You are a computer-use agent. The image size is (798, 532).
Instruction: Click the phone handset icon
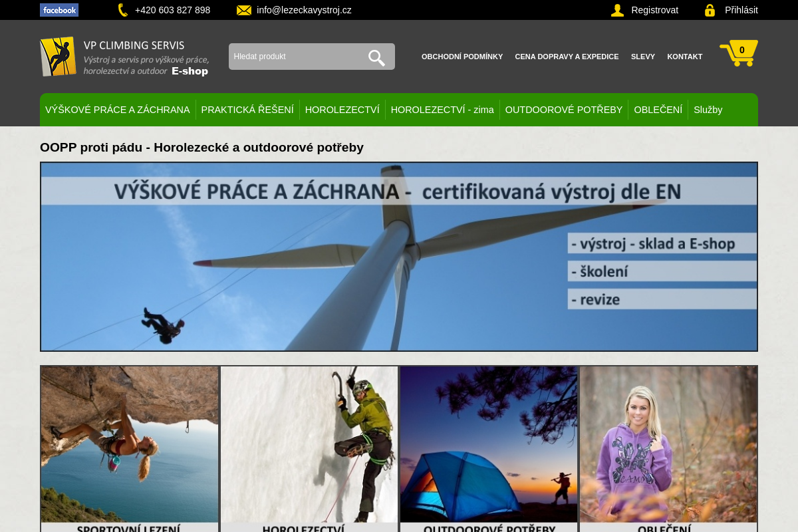coord(122,10)
